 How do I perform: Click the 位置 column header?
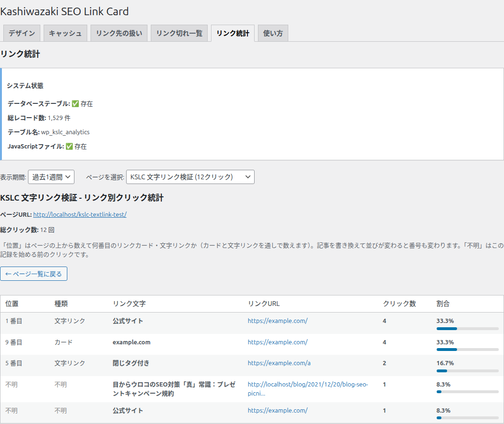(12, 304)
